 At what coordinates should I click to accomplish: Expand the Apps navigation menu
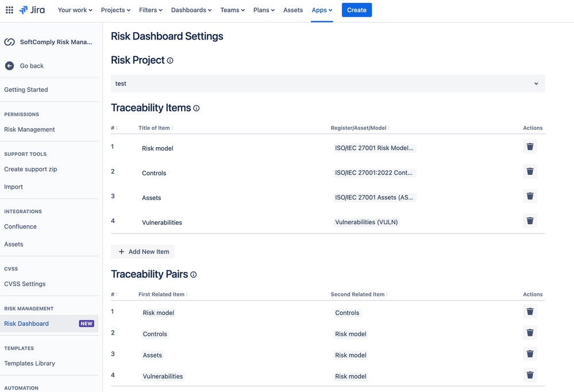(x=321, y=10)
